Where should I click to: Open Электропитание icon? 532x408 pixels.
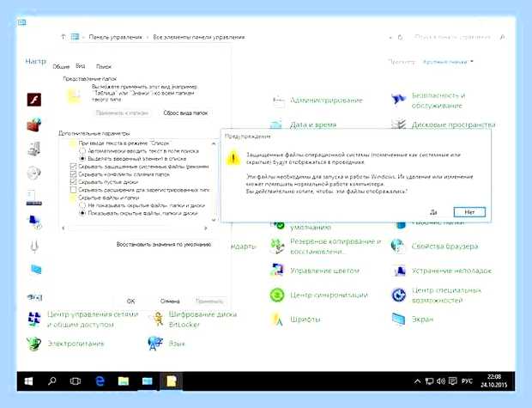[34, 344]
